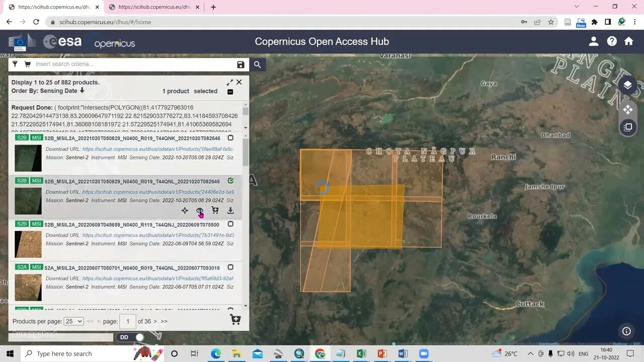644x362 pixels.
Task: Open PowerPoint from the Windows taskbar
Action: (382, 353)
